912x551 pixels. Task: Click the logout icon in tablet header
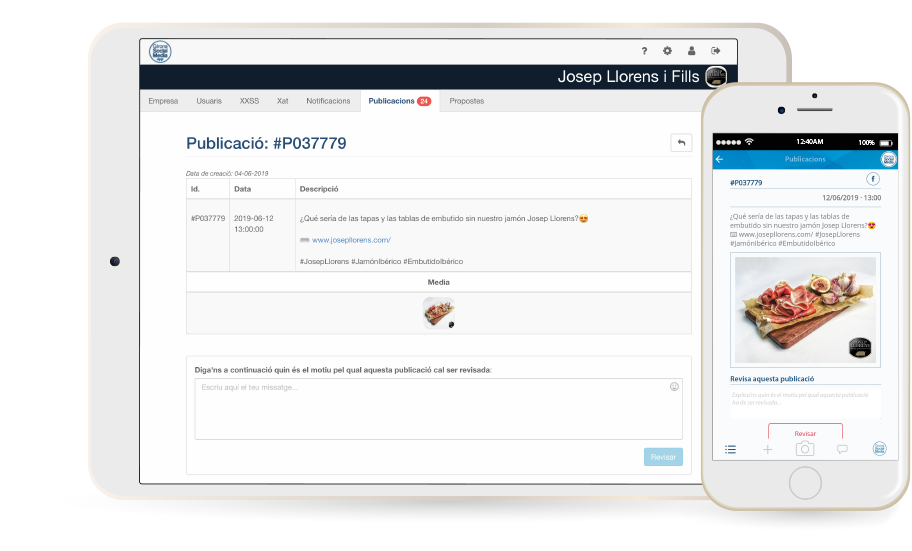(x=715, y=51)
